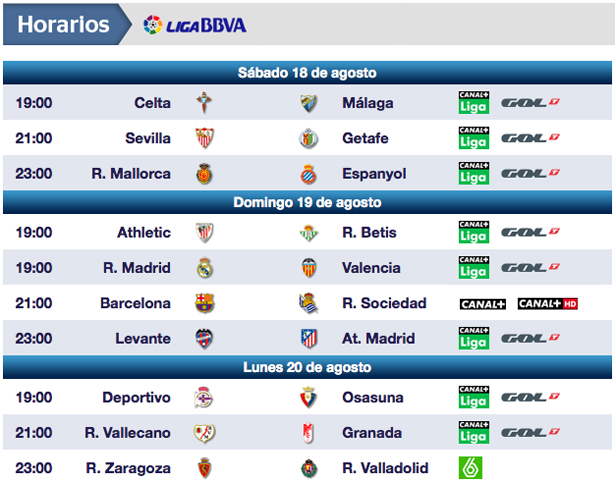
Task: Open the R. Madrid crest icon
Action: pyautogui.click(x=205, y=268)
